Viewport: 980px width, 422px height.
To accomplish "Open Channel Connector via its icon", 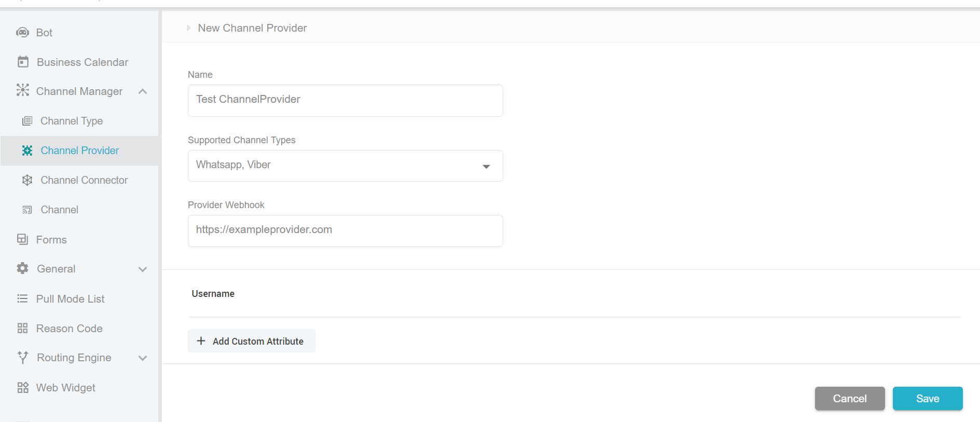I will 27,180.
